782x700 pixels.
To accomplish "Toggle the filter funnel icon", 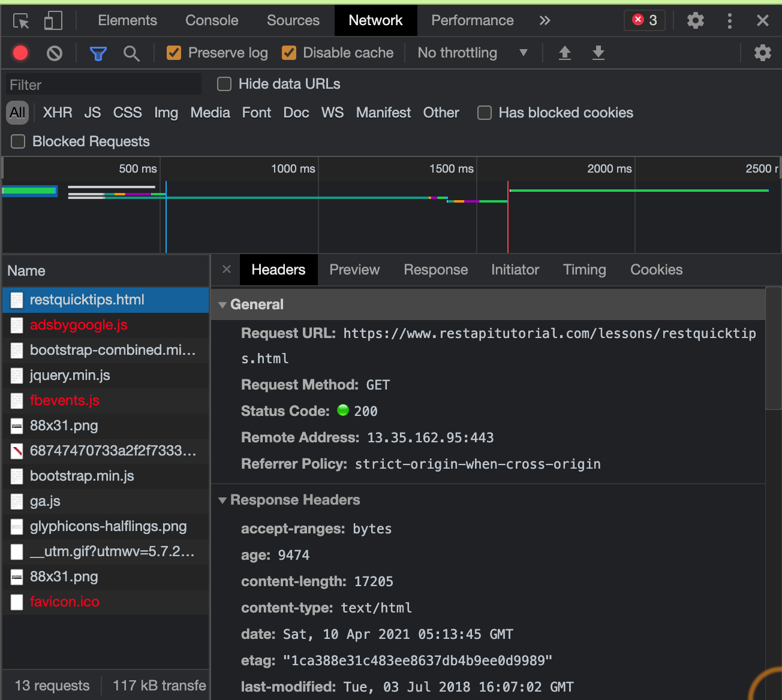I will click(x=98, y=53).
